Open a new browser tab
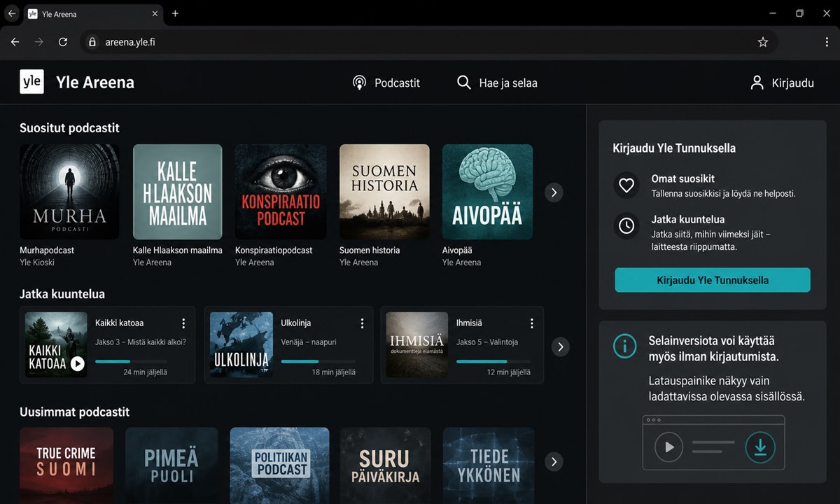The height and width of the screenshot is (504, 840). pos(175,13)
